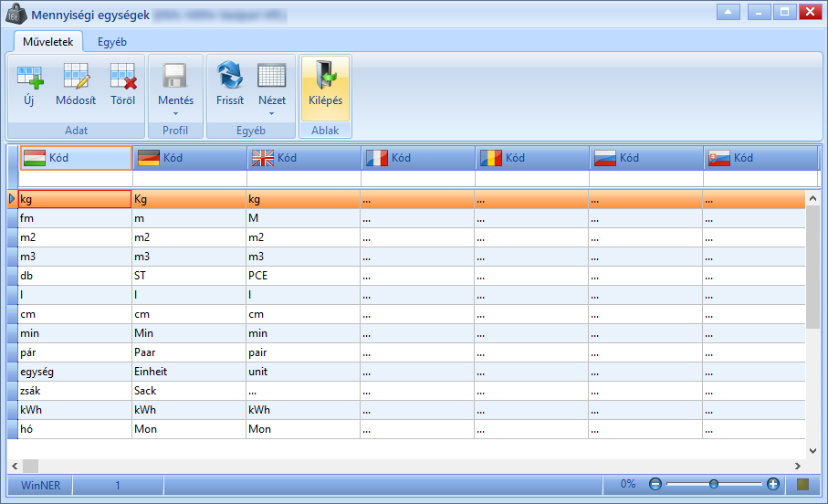This screenshot has height=504, width=828.
Task: Select the 'egység' table row
Action: point(406,372)
